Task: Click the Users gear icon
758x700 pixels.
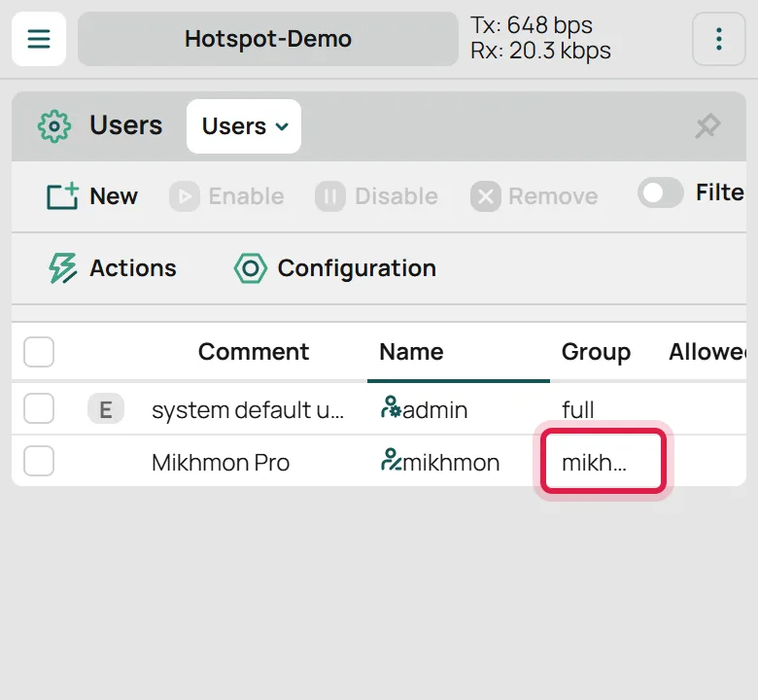Action: [54, 126]
